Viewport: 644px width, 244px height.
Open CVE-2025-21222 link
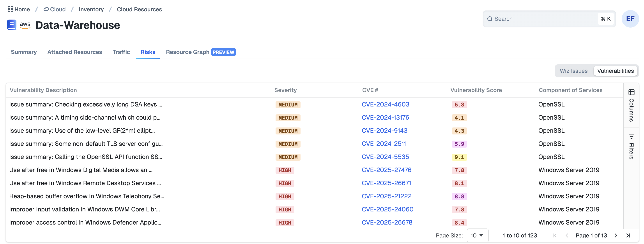pyautogui.click(x=386, y=196)
